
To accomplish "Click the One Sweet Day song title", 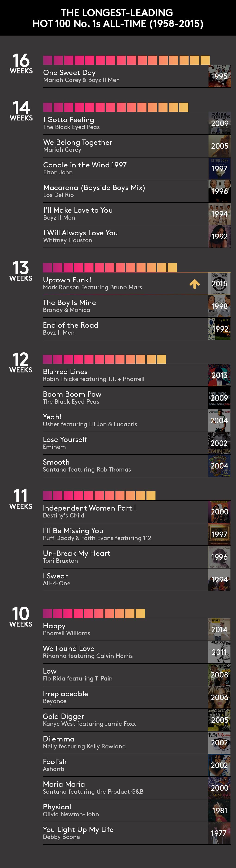I will tap(69, 73).
